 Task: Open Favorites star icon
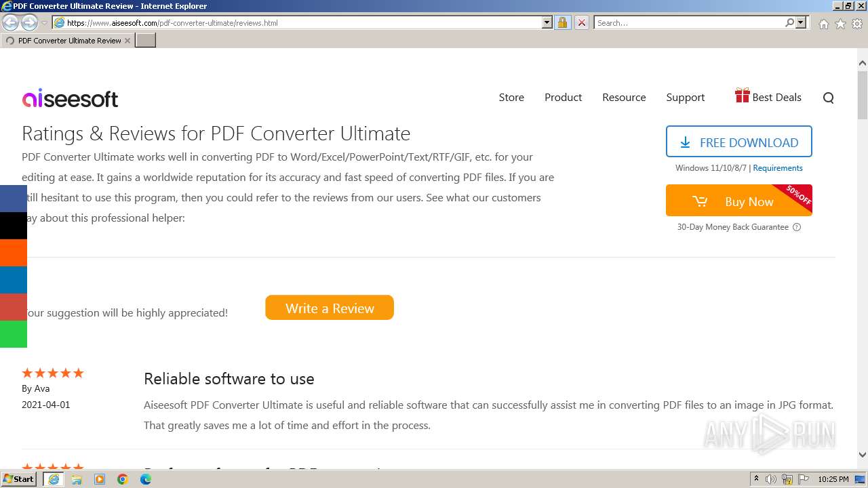pyautogui.click(x=840, y=24)
